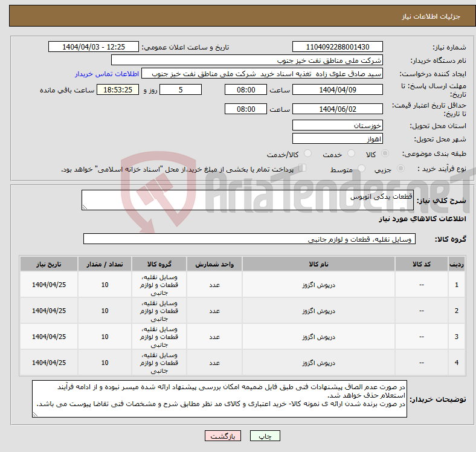Open اطلاعات تماس خریدار link
476x452 pixels.
(107, 74)
